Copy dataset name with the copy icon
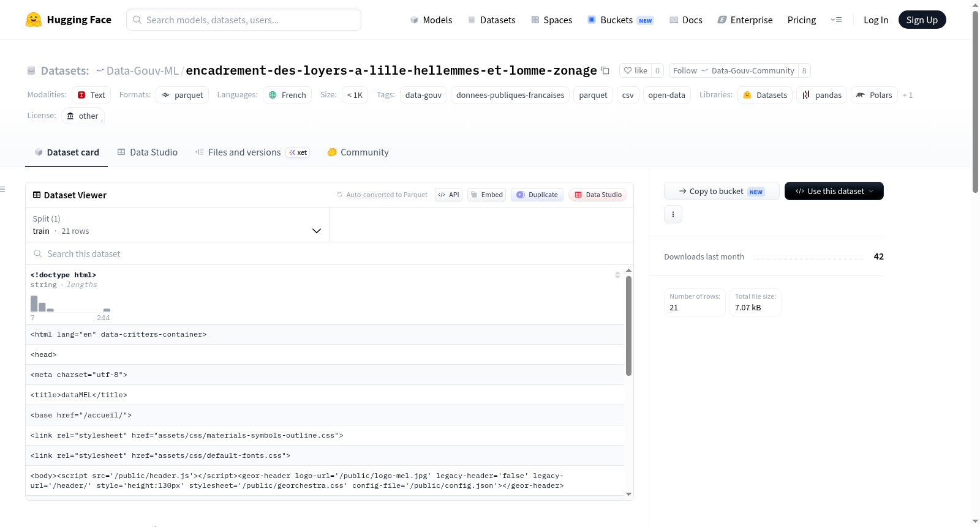This screenshot has height=527, width=980. click(x=605, y=71)
